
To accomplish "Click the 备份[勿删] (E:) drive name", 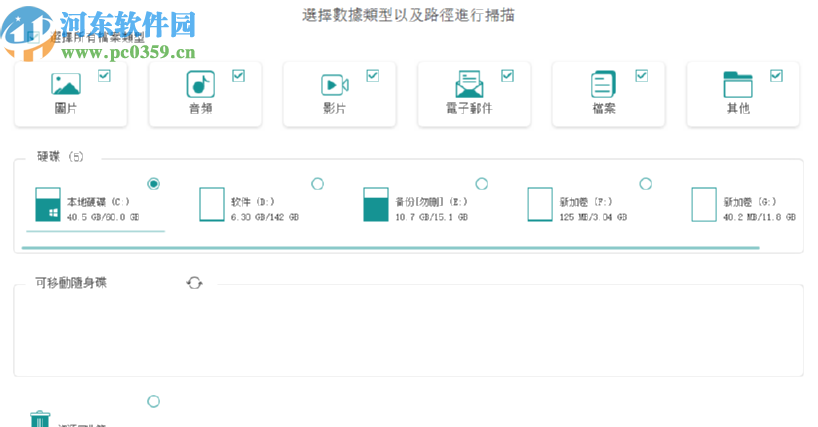I will click(x=431, y=202).
